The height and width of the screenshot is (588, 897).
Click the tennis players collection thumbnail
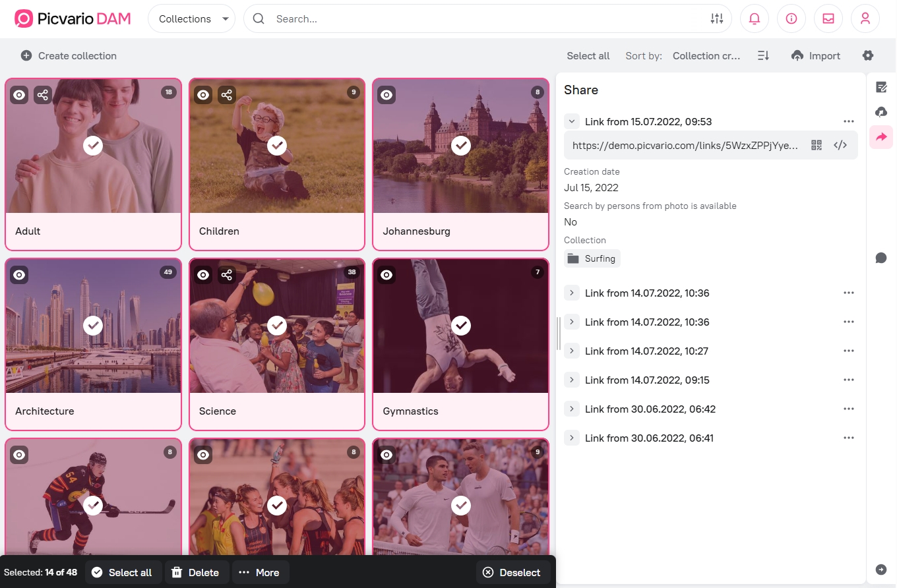(461, 498)
